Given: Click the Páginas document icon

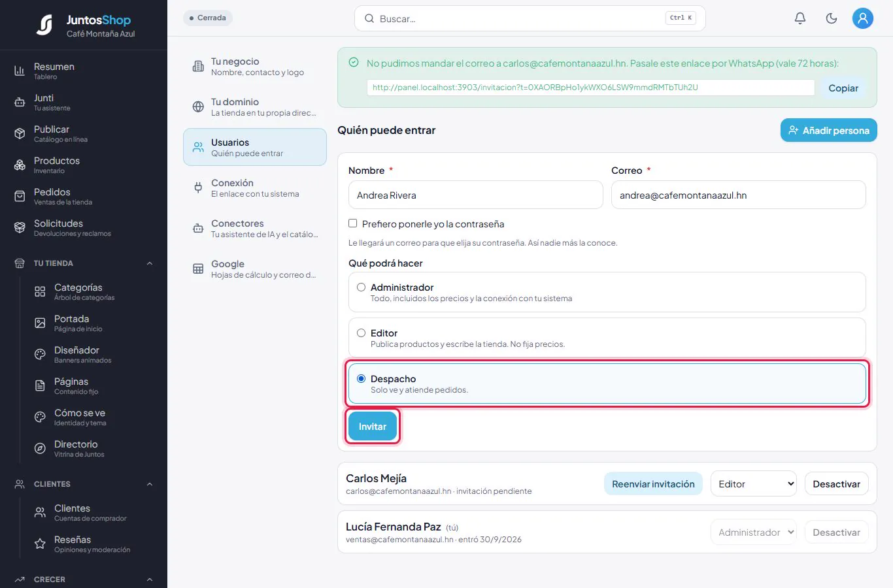Looking at the screenshot, I should tap(40, 385).
